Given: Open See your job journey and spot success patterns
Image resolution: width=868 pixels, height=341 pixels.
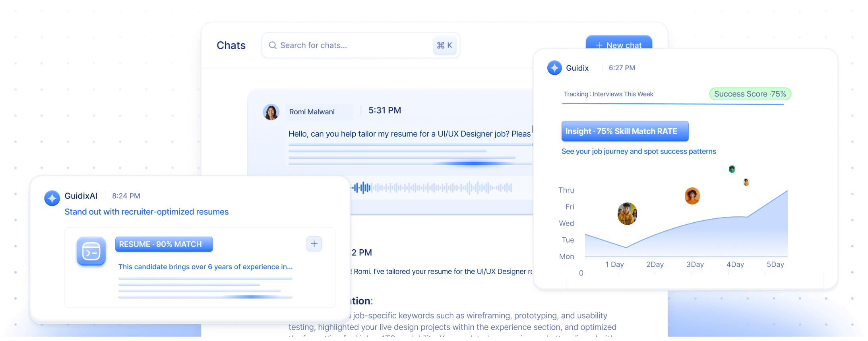Looking at the screenshot, I should 639,151.
